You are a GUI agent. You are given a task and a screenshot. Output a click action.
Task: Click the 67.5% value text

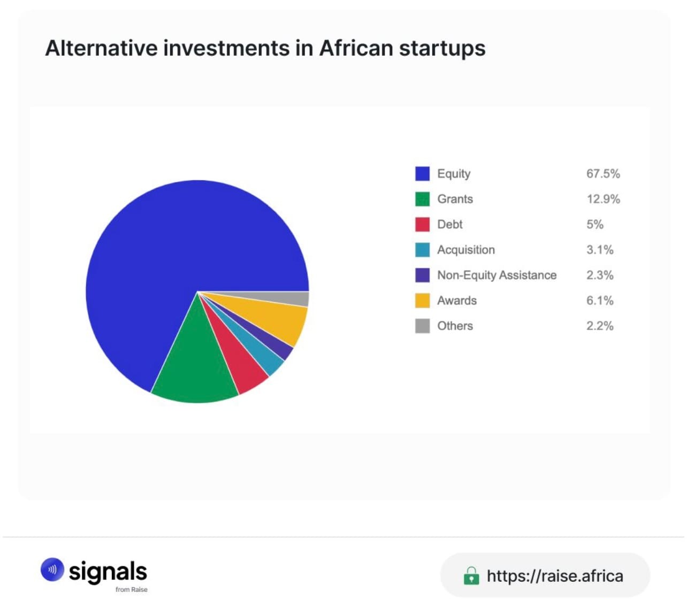coord(603,174)
